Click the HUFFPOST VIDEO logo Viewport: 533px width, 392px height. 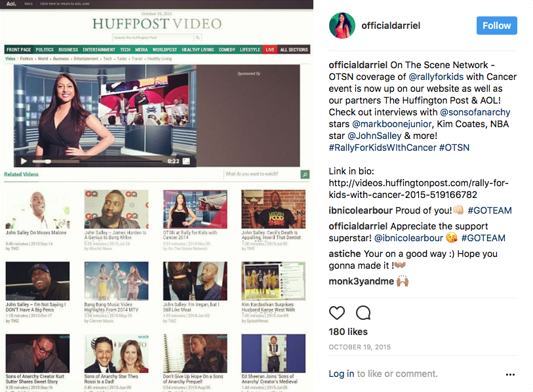tap(157, 24)
